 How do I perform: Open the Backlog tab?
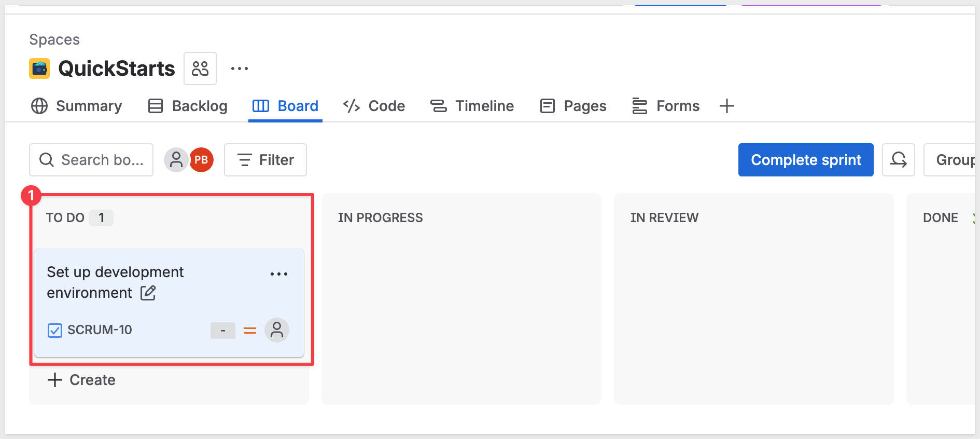188,106
